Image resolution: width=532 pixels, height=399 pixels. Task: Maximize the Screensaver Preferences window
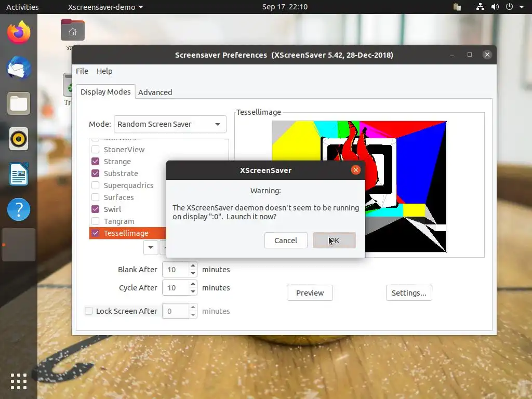point(470,55)
